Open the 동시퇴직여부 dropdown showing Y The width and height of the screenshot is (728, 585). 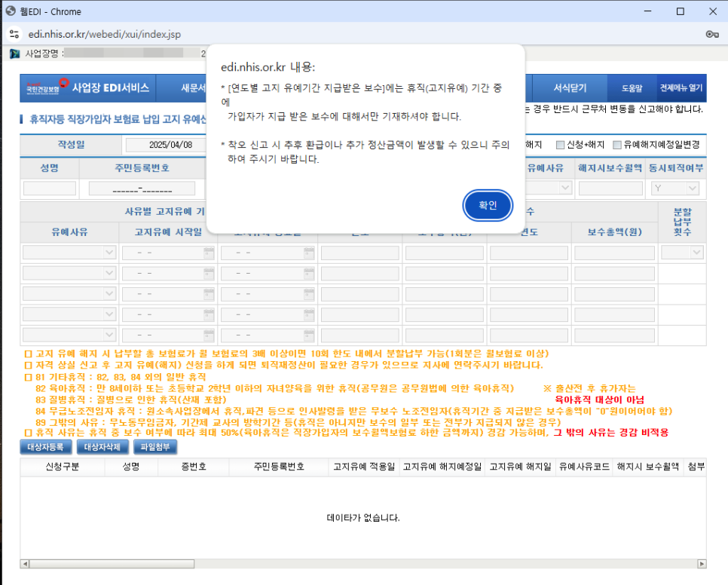[693, 187]
